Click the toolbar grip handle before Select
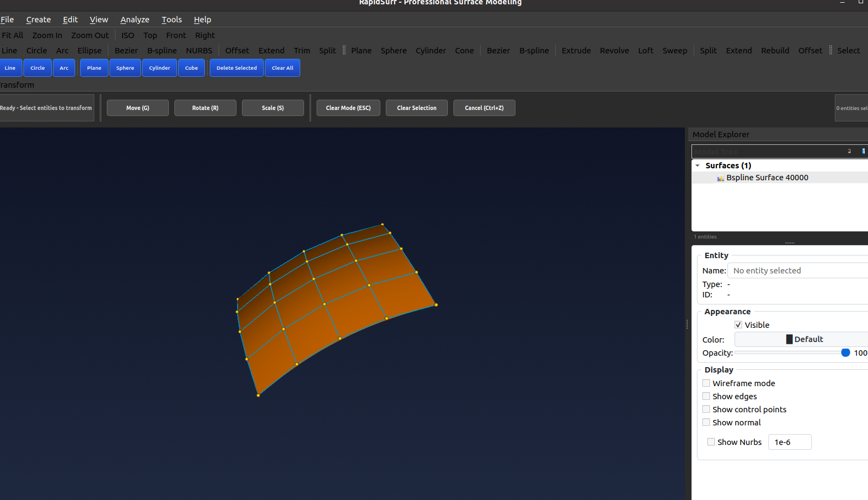 point(830,50)
